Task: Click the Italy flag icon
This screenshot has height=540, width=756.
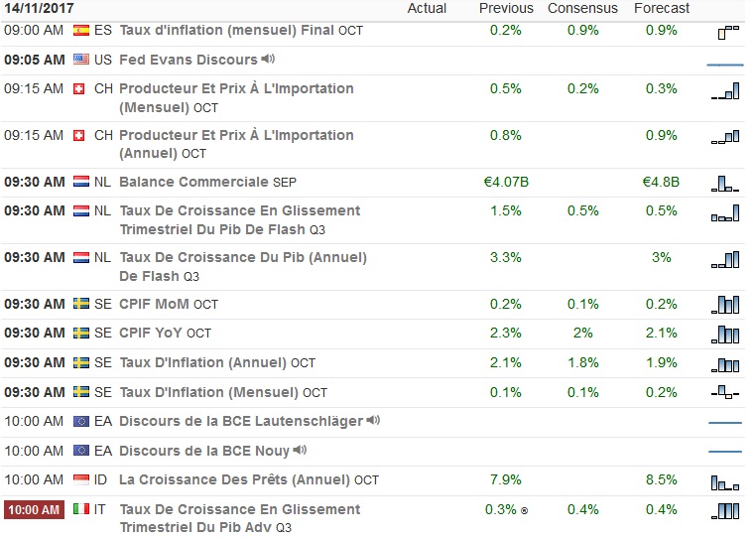Action: [x=80, y=509]
